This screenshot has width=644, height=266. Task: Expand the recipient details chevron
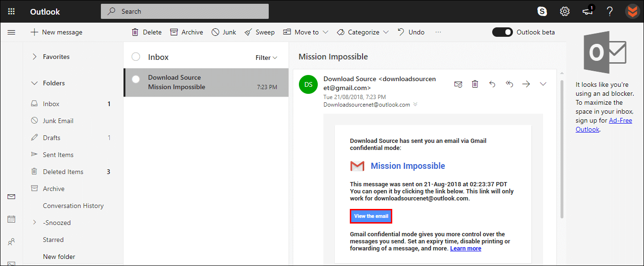(415, 105)
